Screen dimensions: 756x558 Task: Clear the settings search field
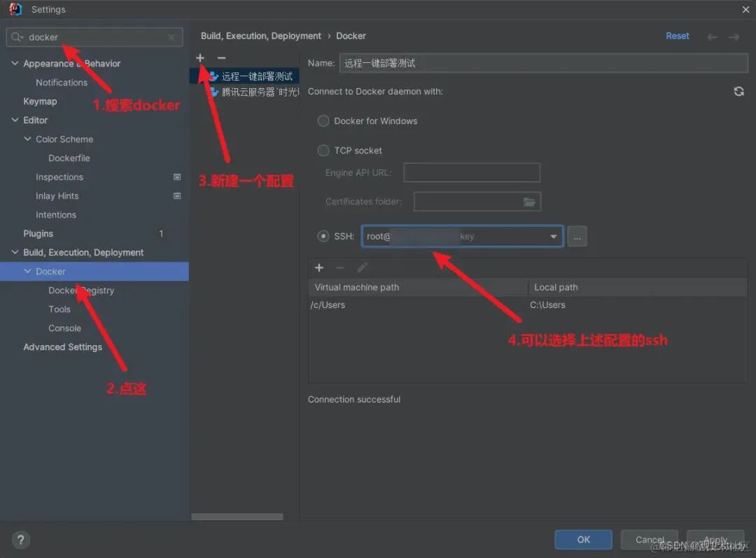[171, 37]
